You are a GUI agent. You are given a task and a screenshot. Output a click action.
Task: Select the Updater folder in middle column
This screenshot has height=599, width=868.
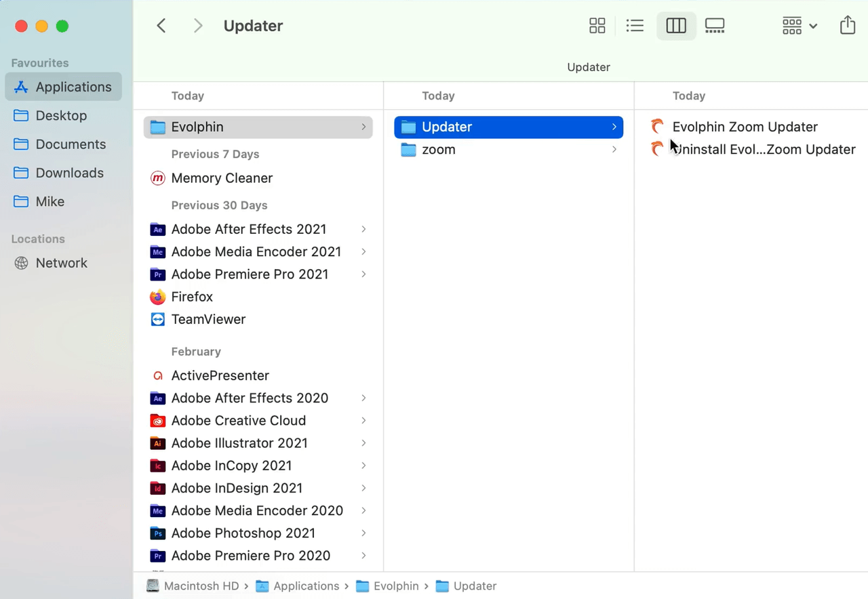click(509, 127)
